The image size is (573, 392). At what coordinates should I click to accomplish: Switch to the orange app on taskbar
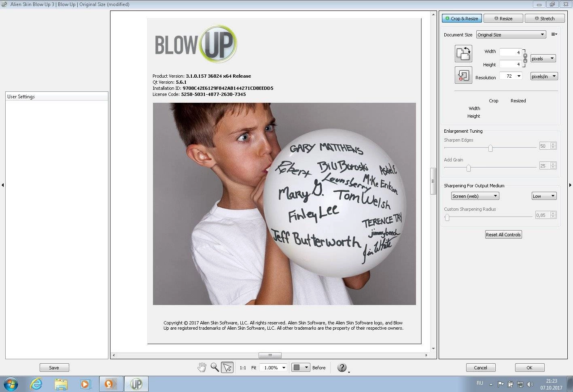coord(111,384)
